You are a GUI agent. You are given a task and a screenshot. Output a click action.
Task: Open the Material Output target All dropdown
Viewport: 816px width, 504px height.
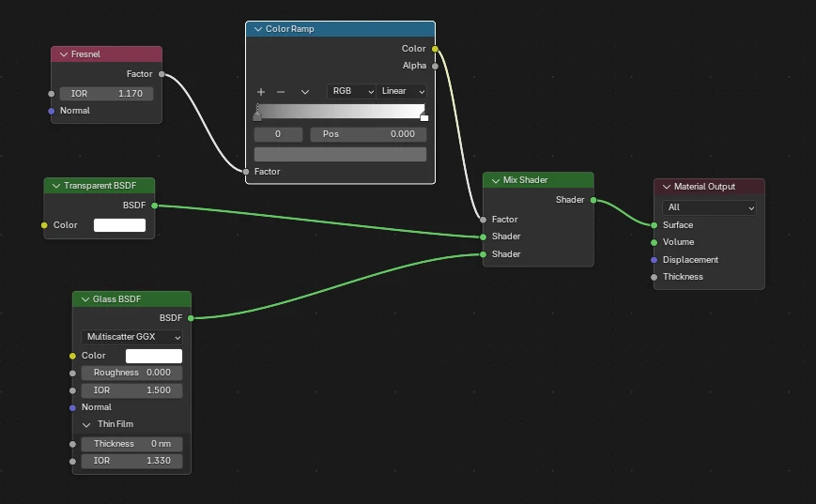click(x=709, y=207)
